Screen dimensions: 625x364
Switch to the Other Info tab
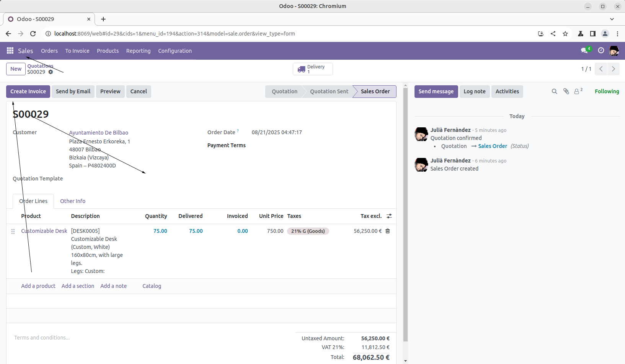pyautogui.click(x=73, y=201)
